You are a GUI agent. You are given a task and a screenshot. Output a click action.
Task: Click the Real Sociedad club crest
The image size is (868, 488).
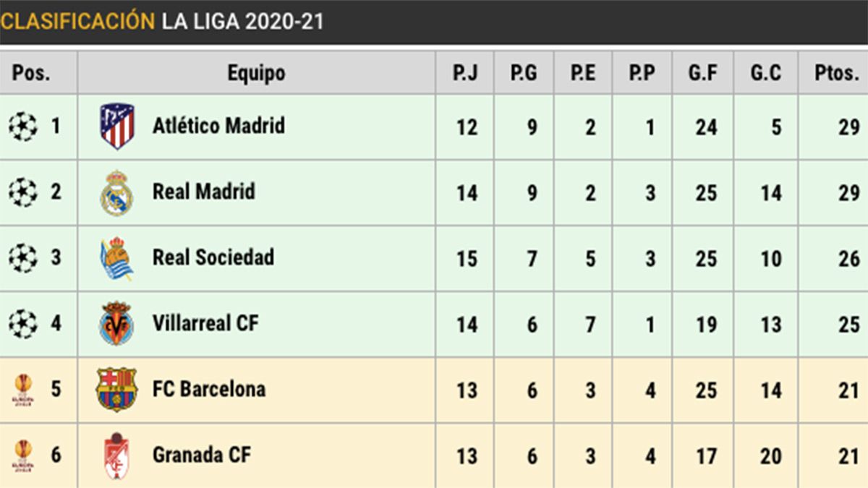(116, 258)
